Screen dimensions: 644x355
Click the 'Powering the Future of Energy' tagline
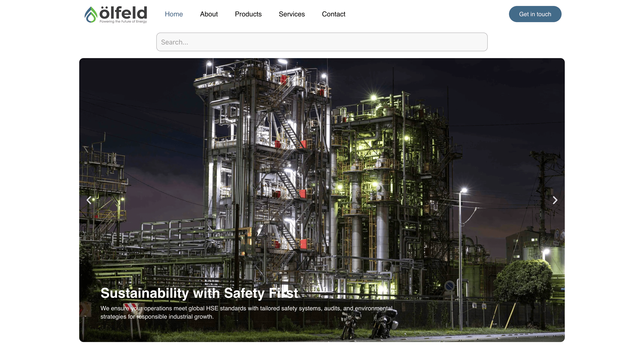[123, 21]
